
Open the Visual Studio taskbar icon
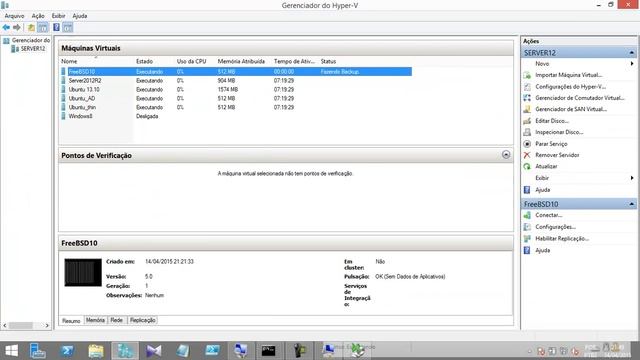(154, 351)
